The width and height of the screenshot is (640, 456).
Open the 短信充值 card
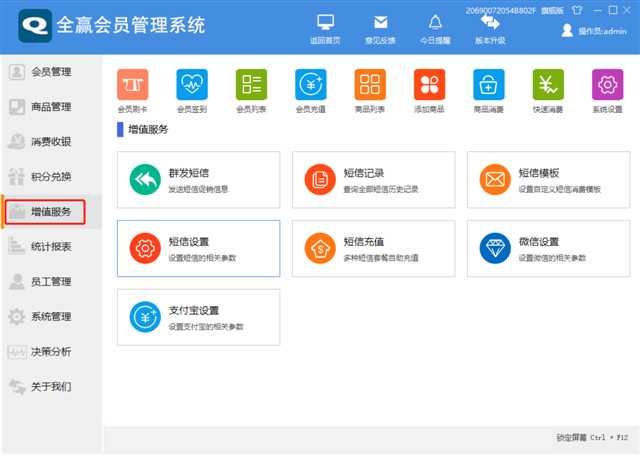coord(373,249)
